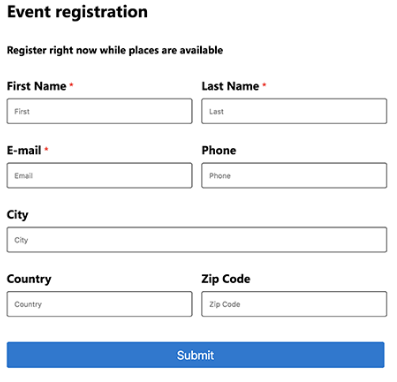Click the Phone label
397x382 pixels.
click(x=219, y=150)
